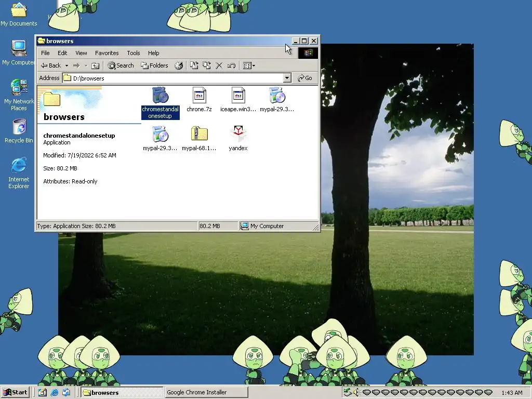532x399 pixels.
Task: Open the Edit menu
Action: click(x=62, y=53)
